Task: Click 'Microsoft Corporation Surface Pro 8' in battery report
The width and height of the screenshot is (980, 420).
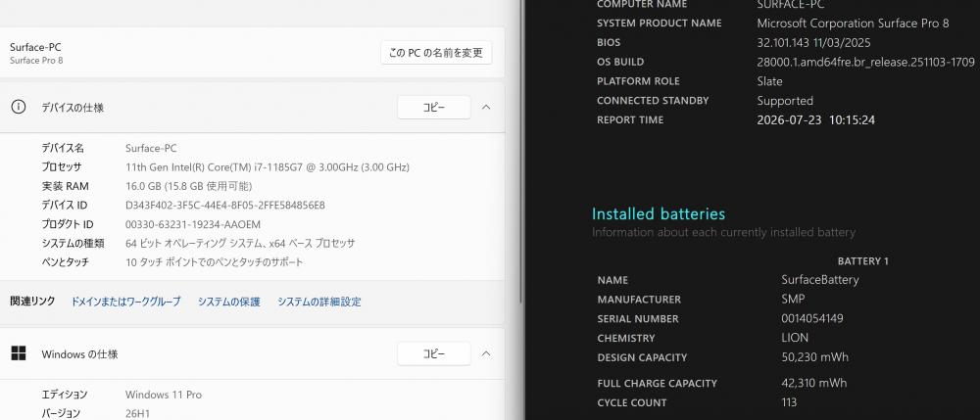Action: point(854,23)
